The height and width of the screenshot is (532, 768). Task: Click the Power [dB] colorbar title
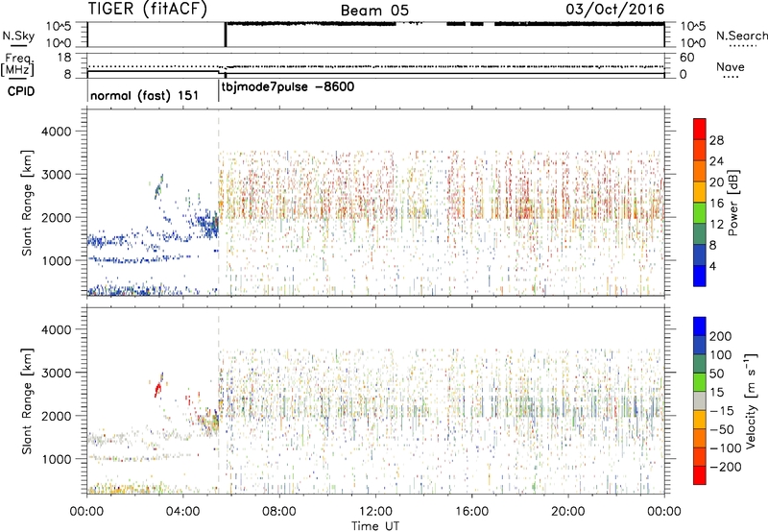click(732, 203)
